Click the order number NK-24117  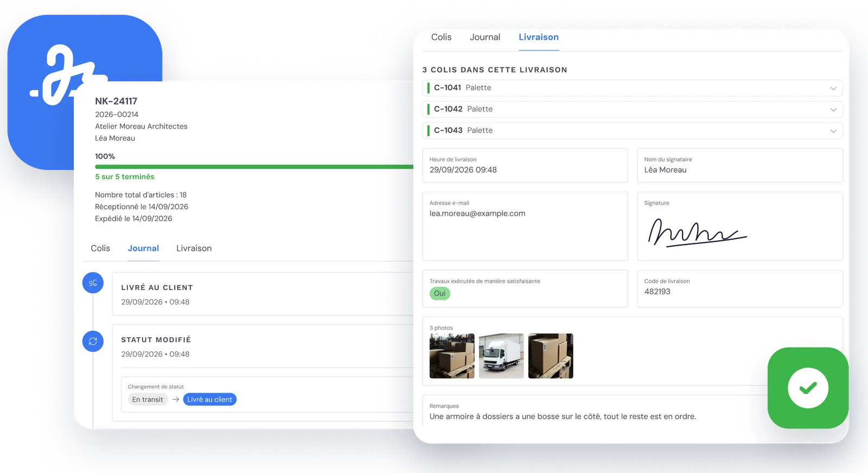(x=116, y=101)
